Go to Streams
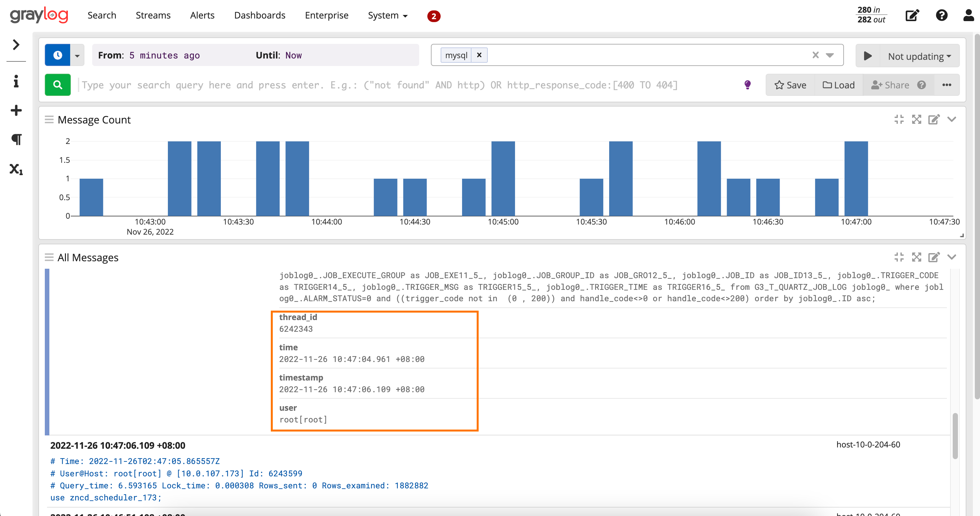The height and width of the screenshot is (516, 980). tap(153, 15)
